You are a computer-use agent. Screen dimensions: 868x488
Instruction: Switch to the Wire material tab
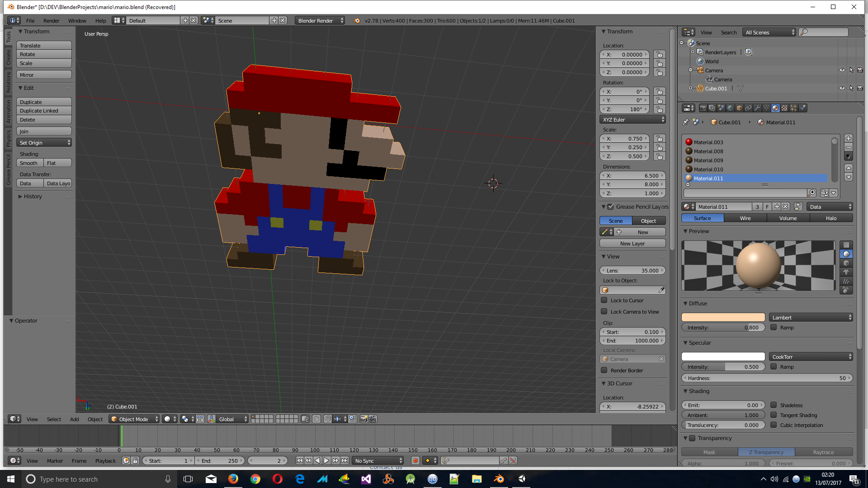tap(745, 218)
